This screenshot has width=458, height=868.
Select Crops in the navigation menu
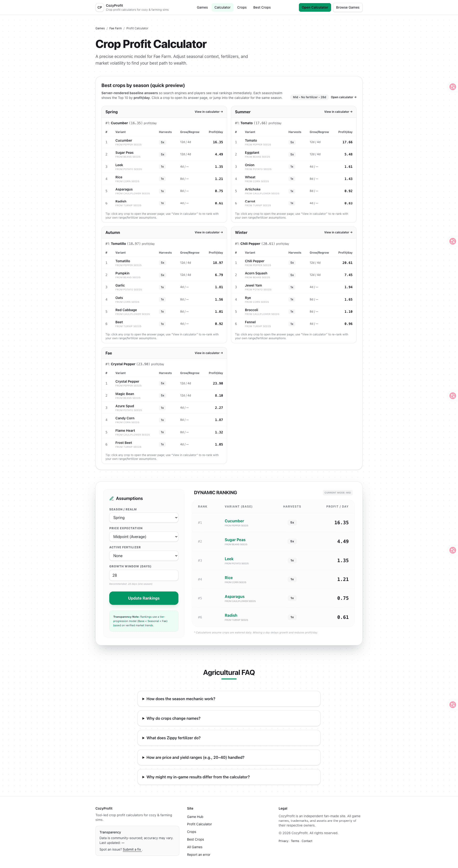point(241,7)
